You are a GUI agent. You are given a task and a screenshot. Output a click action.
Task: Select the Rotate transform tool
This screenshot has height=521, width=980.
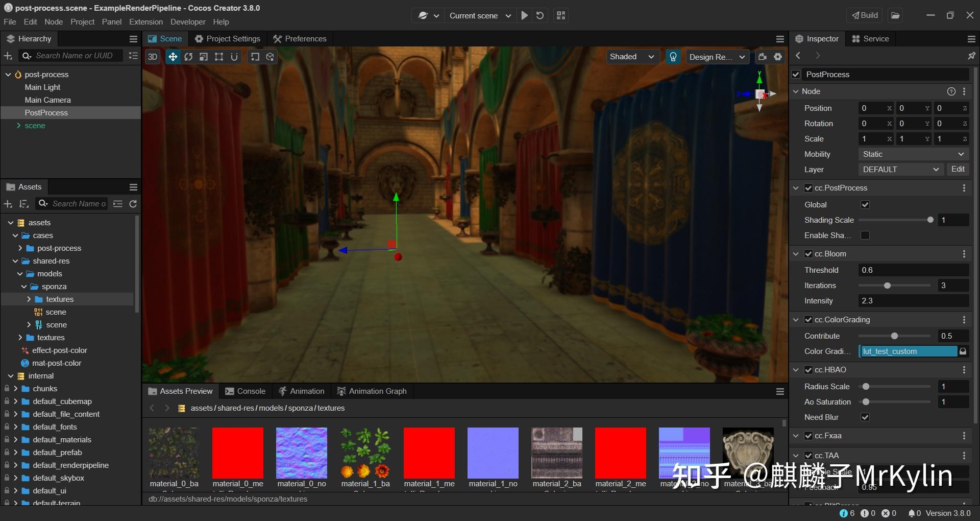188,57
